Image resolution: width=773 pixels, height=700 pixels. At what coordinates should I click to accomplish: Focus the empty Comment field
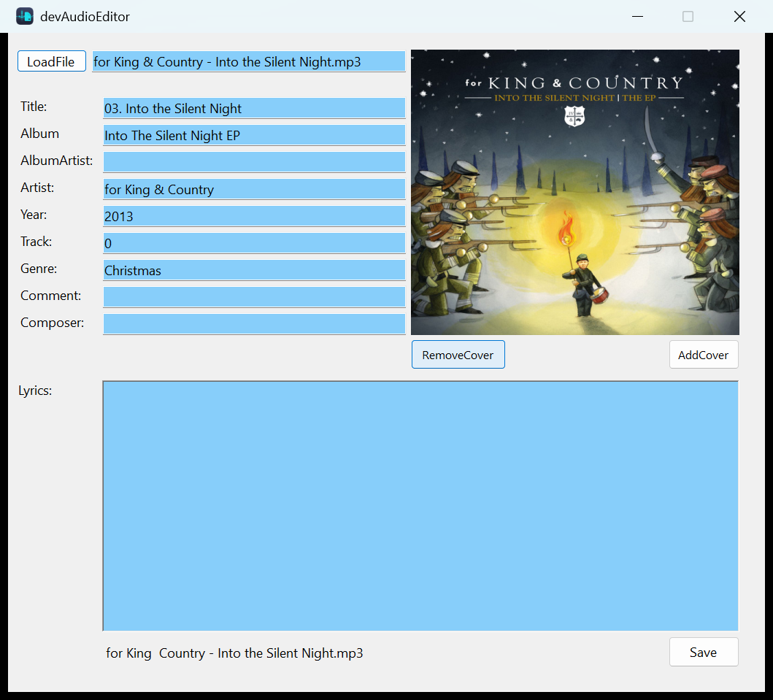tap(254, 297)
